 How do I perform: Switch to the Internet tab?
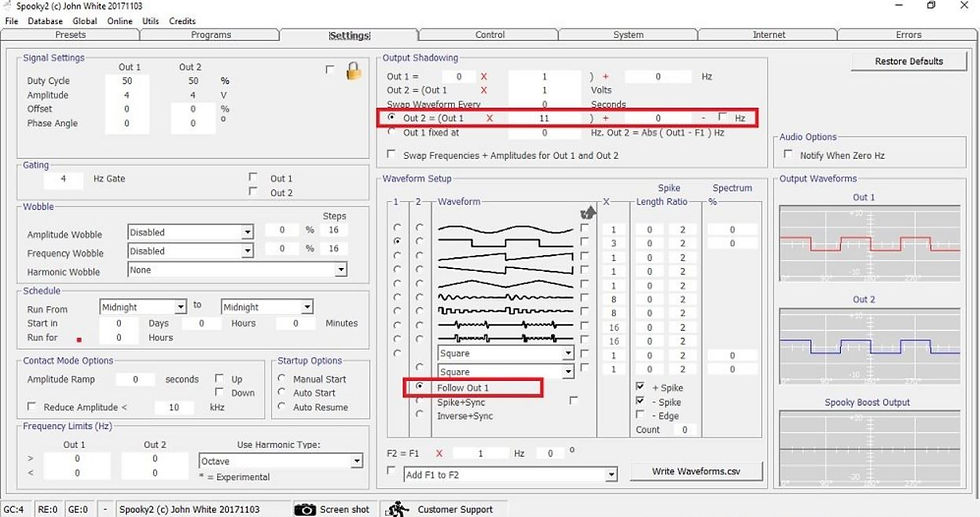pos(769,35)
